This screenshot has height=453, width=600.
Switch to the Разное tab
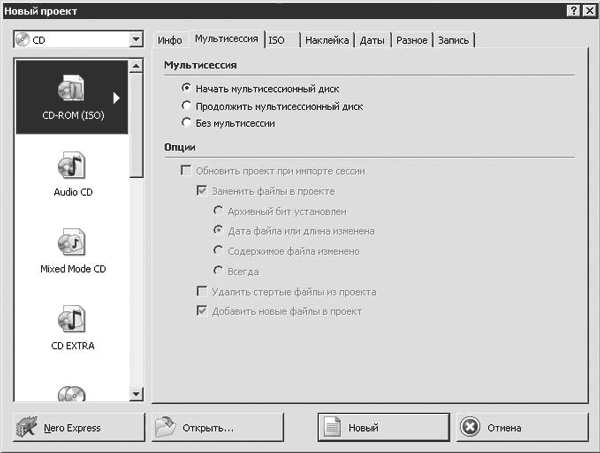tap(412, 40)
